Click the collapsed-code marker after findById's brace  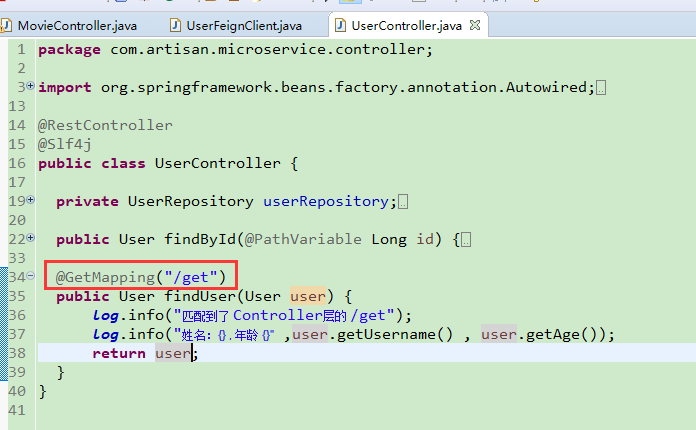pyautogui.click(x=466, y=240)
